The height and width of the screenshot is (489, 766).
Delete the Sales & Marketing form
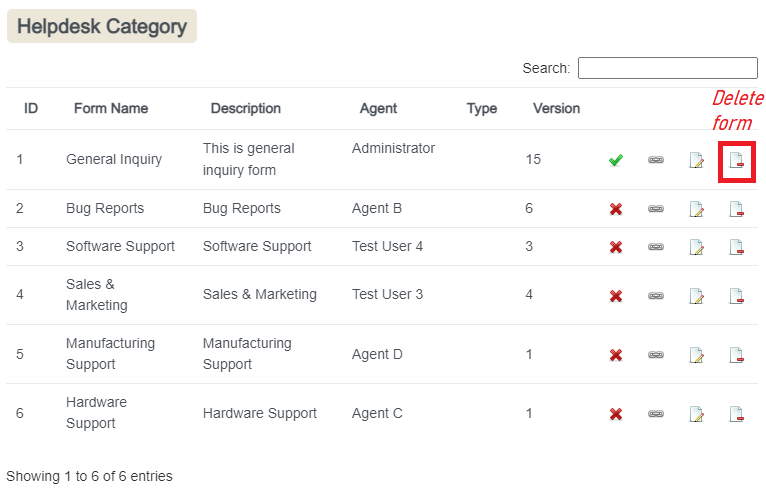[x=736, y=296]
